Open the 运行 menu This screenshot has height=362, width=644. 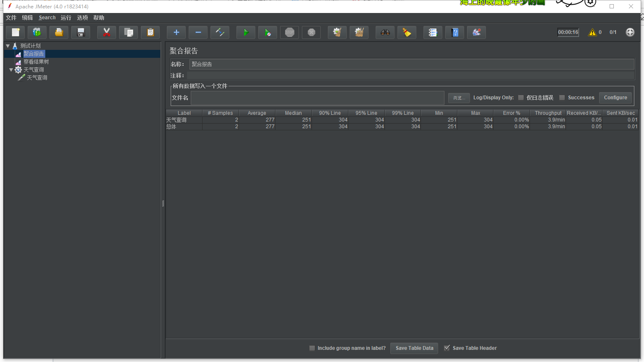pos(66,18)
